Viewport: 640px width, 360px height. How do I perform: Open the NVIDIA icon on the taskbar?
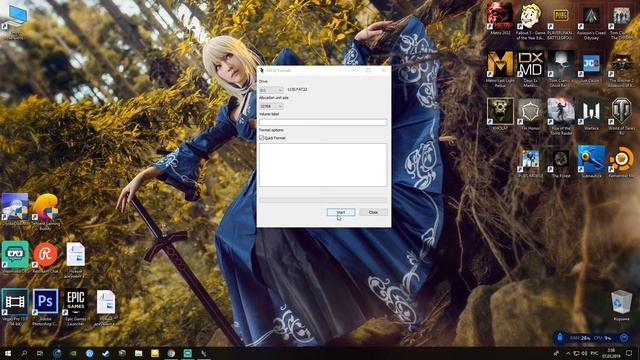73,353
